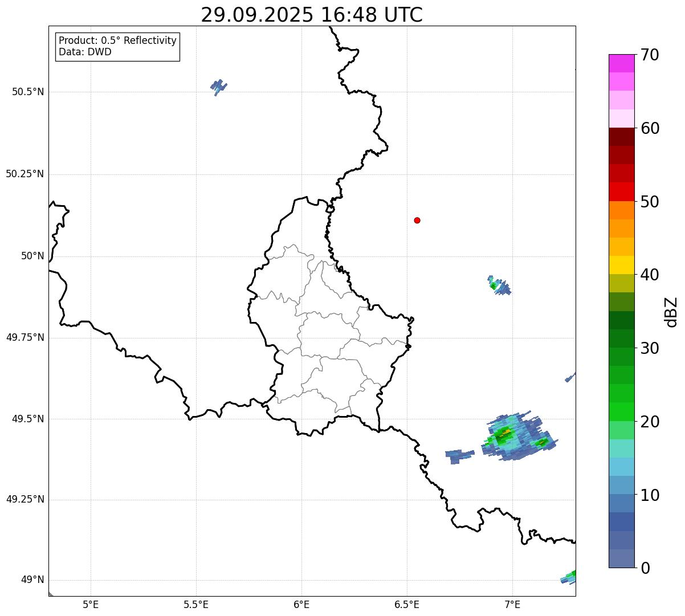685x616 pixels.
Task: Click the 50.25°N latitude tick label
Action: 25,174
